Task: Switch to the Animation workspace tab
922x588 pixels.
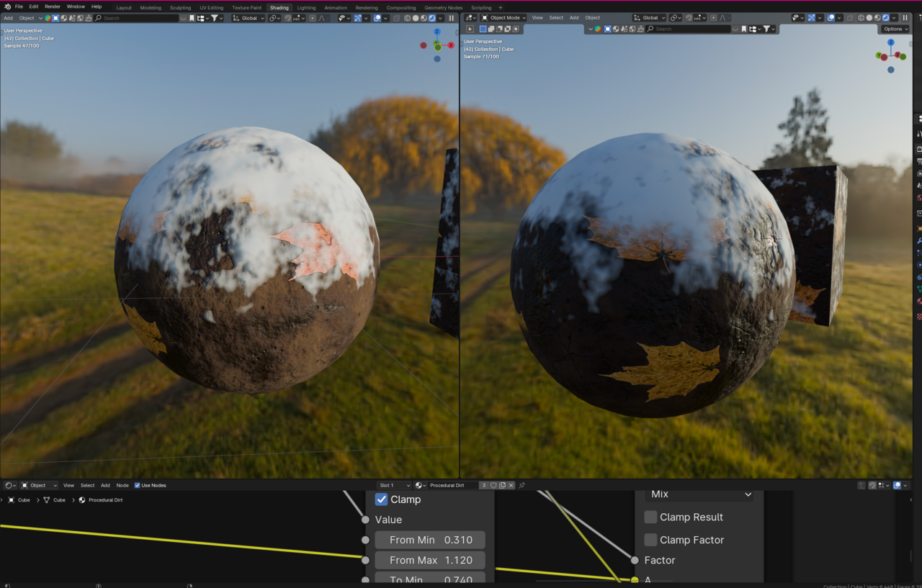Action: tap(336, 8)
